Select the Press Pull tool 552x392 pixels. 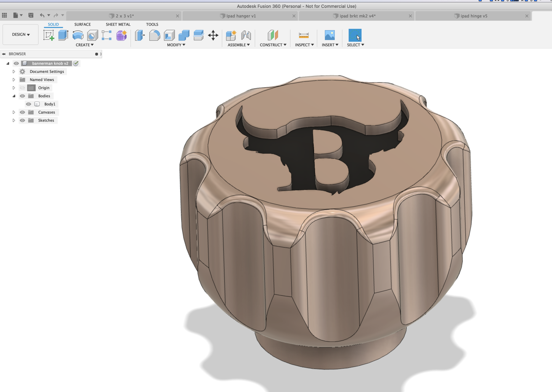tap(140, 35)
